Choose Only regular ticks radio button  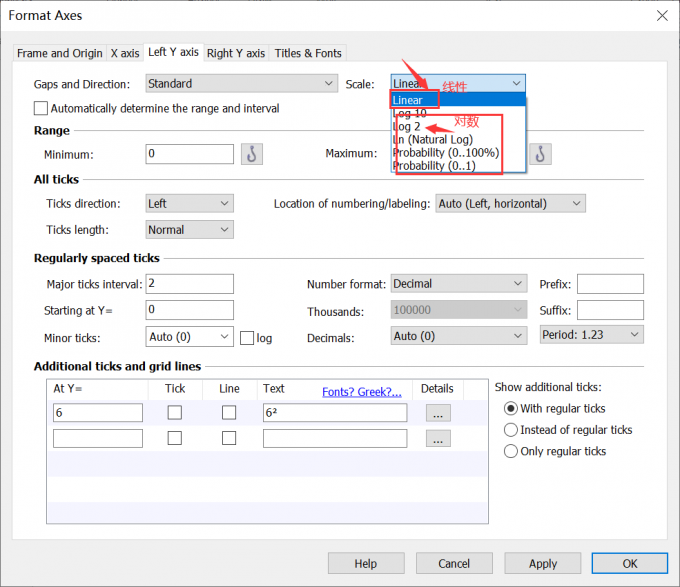(x=512, y=451)
